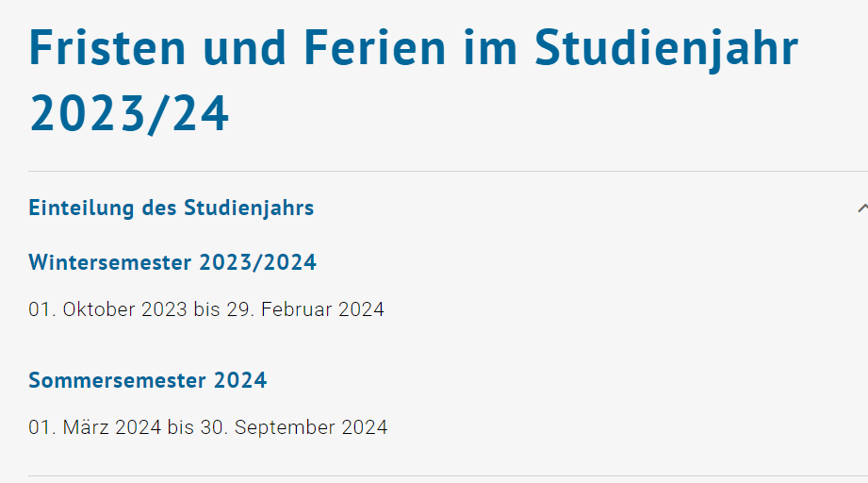Click "2023/24" in the page title
Image resolution: width=868 pixels, height=483 pixels.
click(130, 115)
